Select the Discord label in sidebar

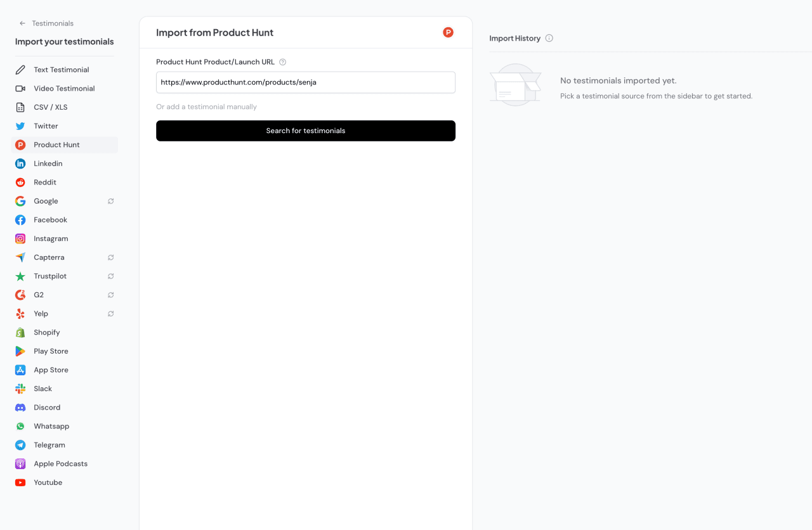47,408
